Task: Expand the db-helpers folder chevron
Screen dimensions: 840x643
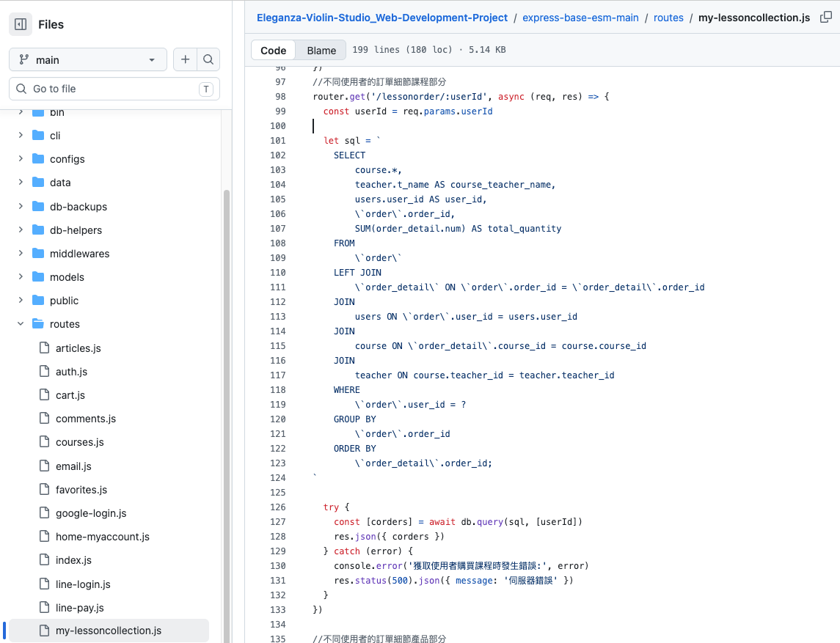Action: coord(21,230)
